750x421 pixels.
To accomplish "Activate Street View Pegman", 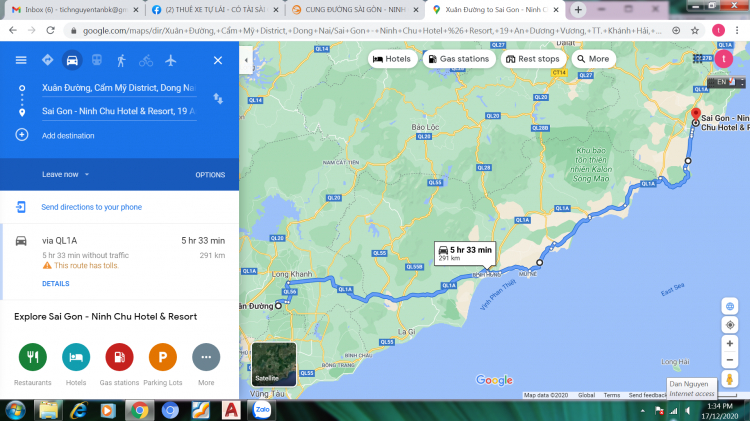I will tap(730, 379).
